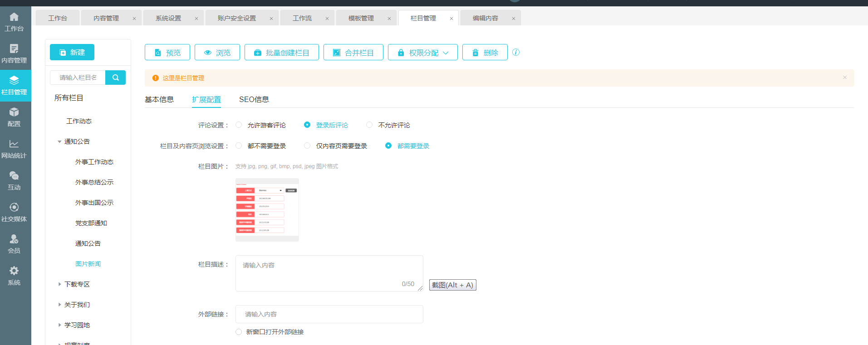Open the 权限分配 dropdown

pyautogui.click(x=422, y=53)
